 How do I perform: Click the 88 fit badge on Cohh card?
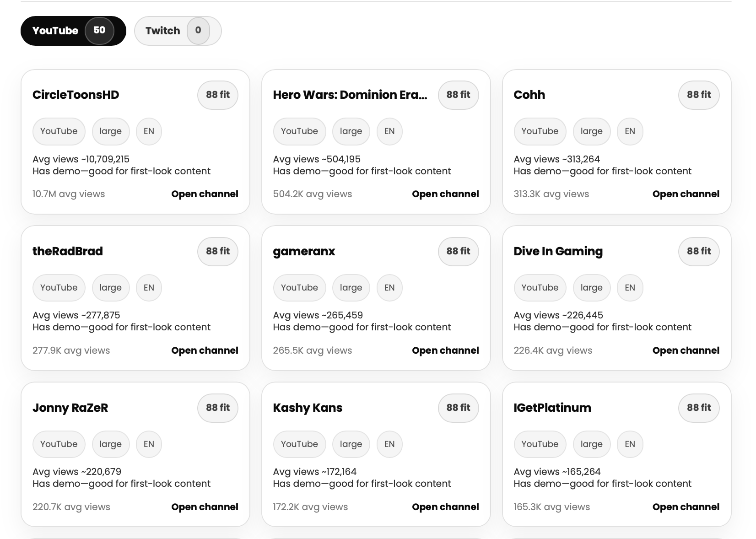(698, 95)
